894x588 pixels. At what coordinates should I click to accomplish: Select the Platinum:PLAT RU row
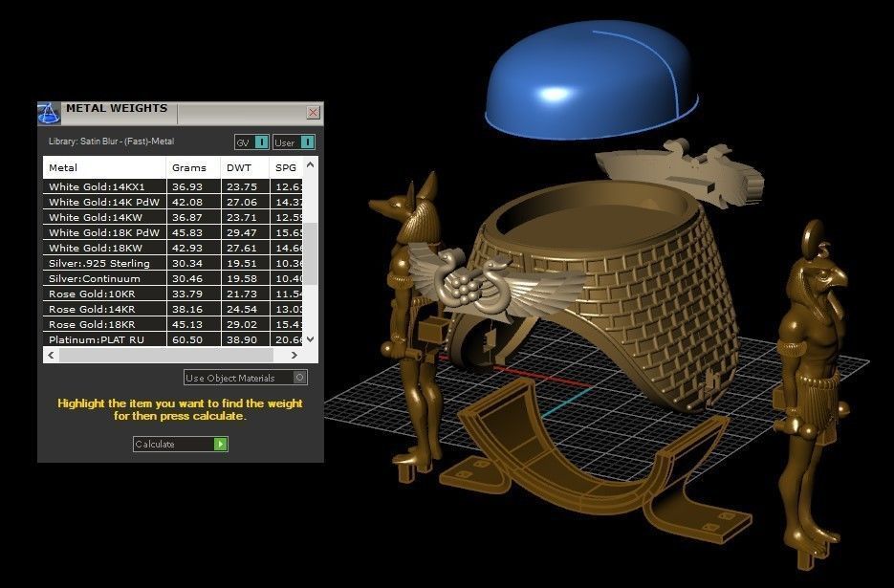(x=173, y=339)
